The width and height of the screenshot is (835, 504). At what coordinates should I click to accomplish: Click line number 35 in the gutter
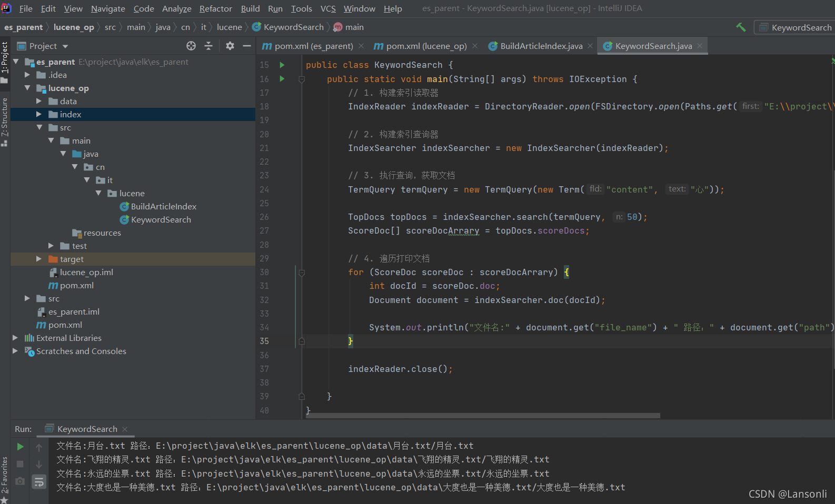pyautogui.click(x=264, y=341)
